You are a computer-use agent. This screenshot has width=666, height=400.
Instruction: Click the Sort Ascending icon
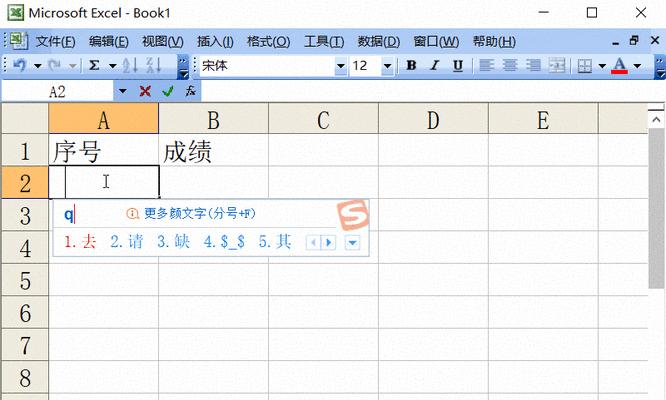pyautogui.click(x=130, y=65)
